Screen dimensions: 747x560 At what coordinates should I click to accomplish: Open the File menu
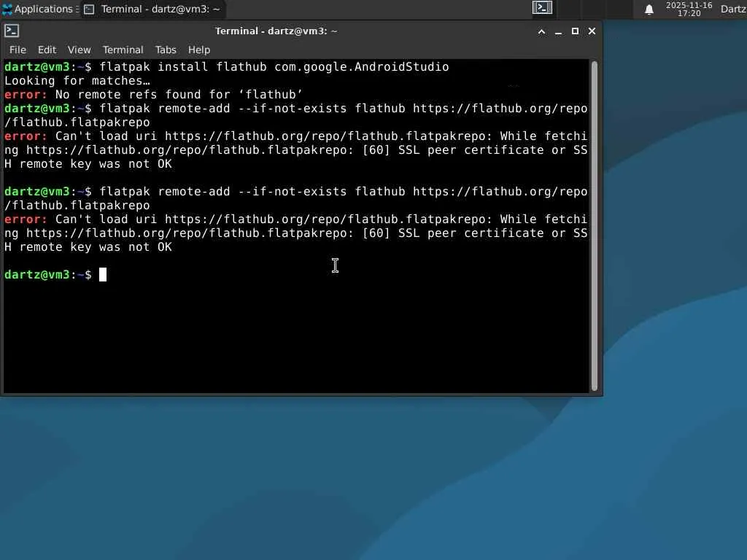[x=18, y=50]
